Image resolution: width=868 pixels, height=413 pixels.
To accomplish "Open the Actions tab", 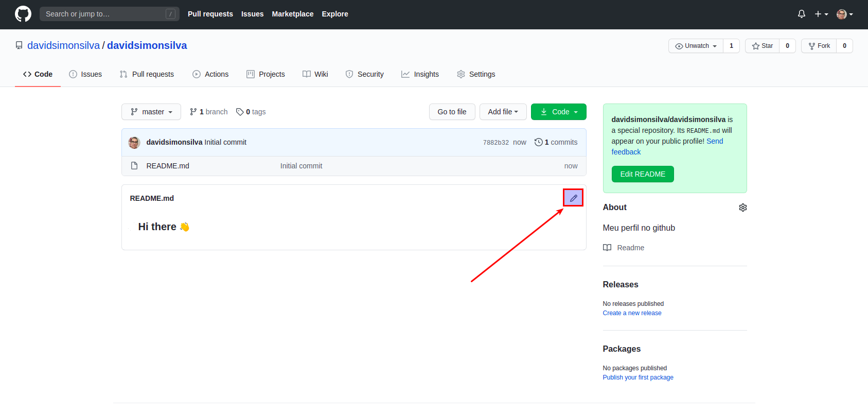I will tap(210, 74).
